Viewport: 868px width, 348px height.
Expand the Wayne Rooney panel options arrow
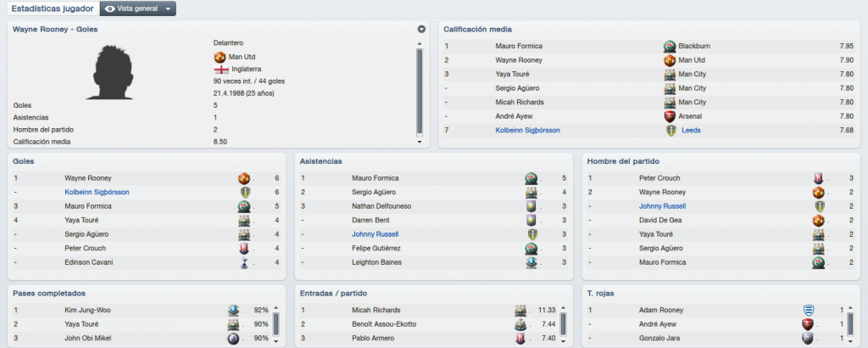[x=421, y=29]
